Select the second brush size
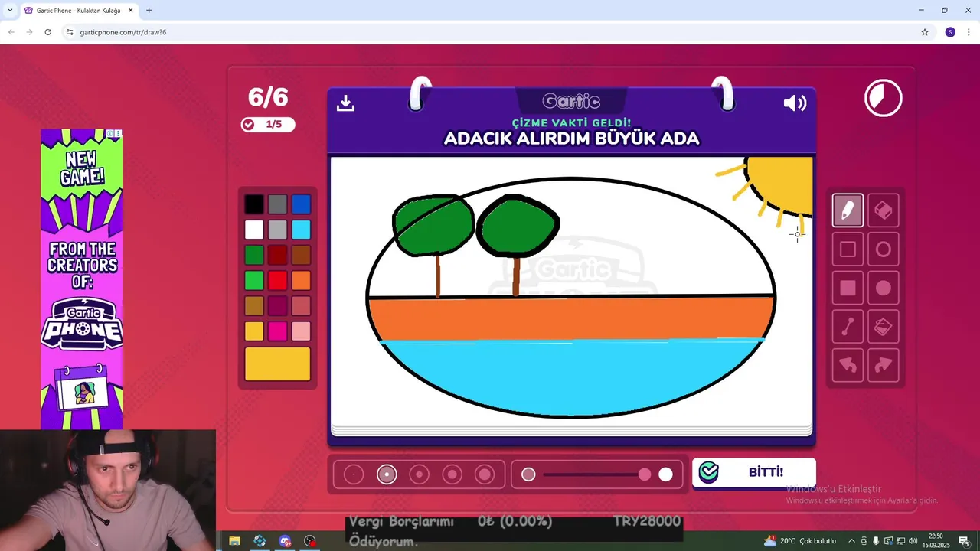 pyautogui.click(x=387, y=474)
